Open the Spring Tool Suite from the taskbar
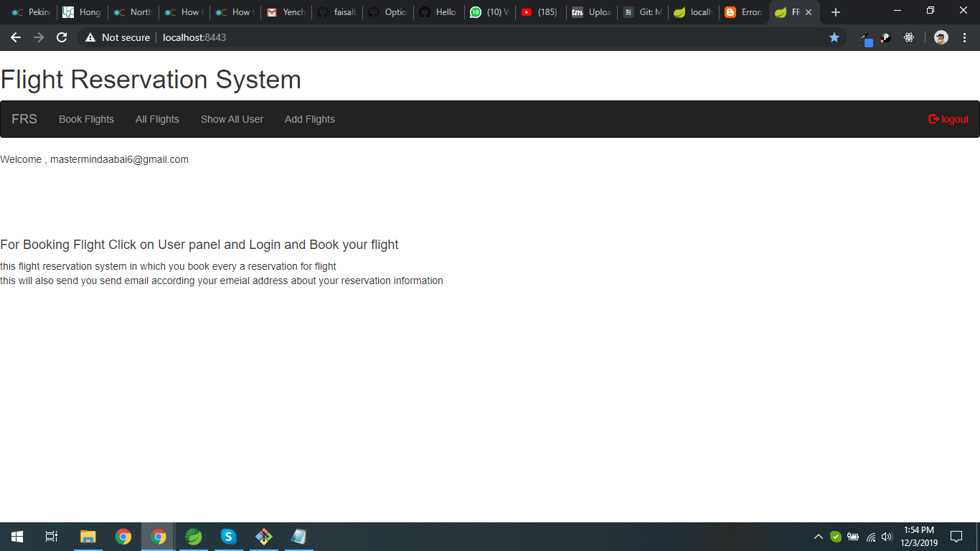 click(x=193, y=536)
